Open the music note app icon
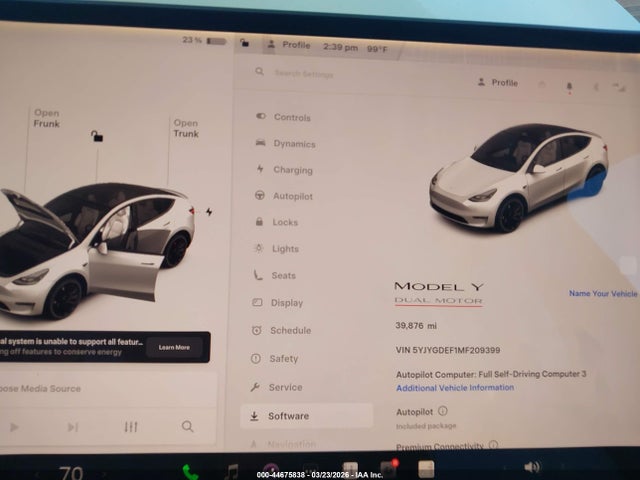 coord(231,472)
